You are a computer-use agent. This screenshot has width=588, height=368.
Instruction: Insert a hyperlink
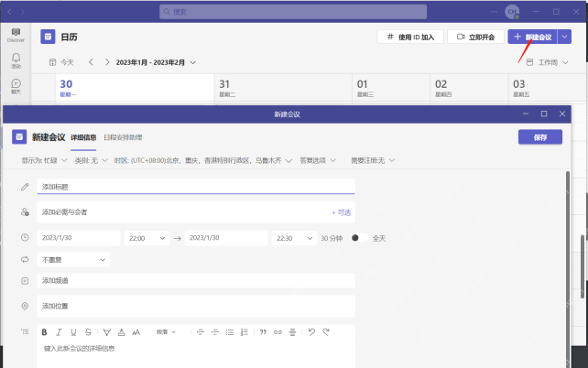click(278, 332)
